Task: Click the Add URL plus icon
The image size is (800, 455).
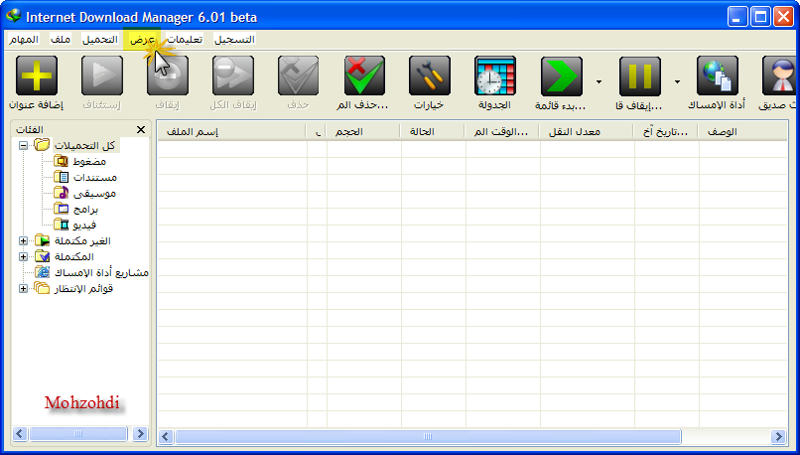Action: click(x=36, y=75)
